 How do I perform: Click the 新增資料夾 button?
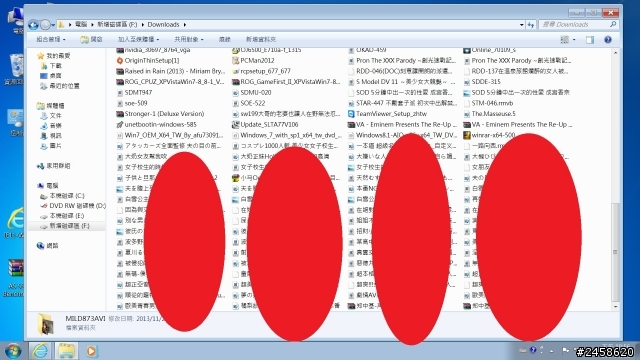261,39
